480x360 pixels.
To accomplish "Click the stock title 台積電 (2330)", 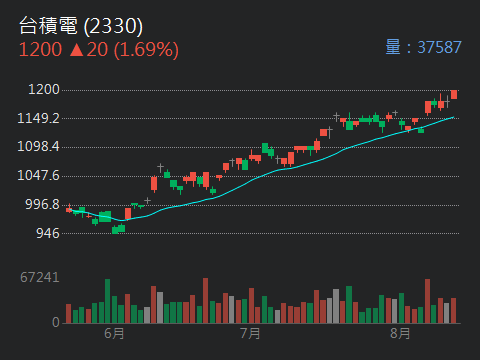I will (x=81, y=26).
